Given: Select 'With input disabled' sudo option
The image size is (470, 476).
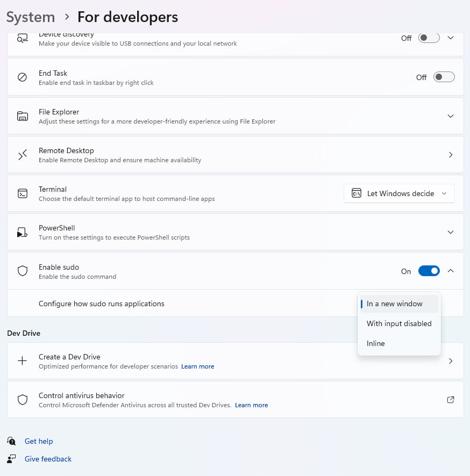Looking at the screenshot, I should (x=399, y=323).
